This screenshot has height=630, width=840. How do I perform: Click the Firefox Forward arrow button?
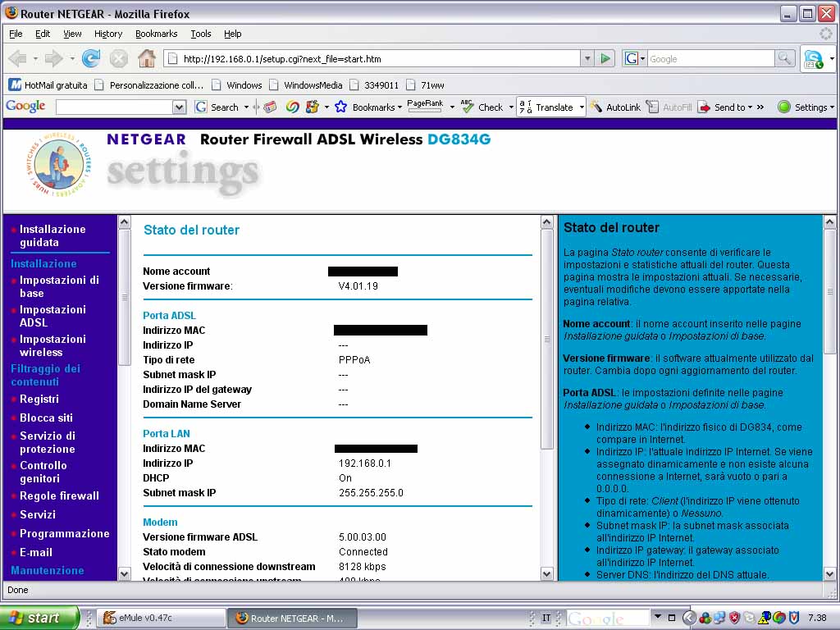click(x=53, y=58)
